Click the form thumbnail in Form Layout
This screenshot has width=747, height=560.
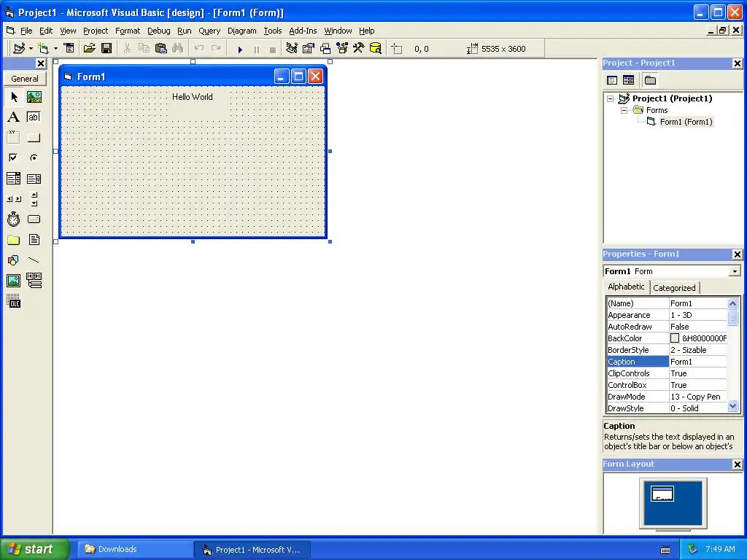(662, 494)
